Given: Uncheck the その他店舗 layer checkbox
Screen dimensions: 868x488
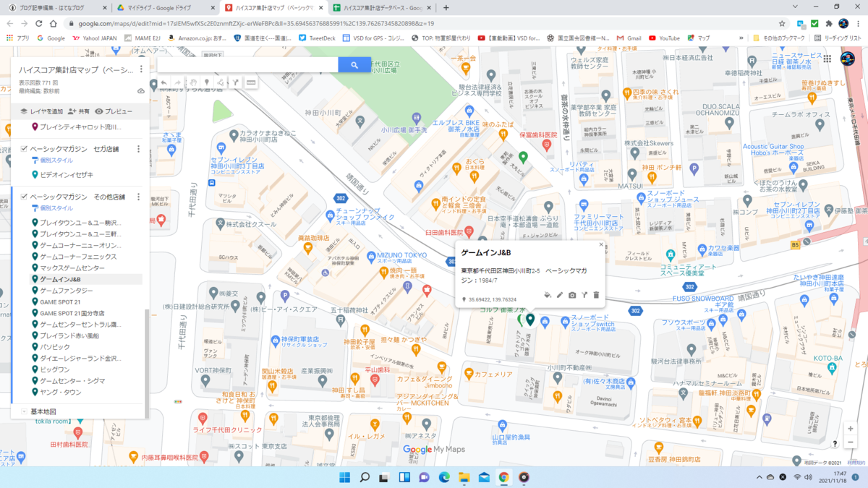Looking at the screenshot, I should point(24,197).
